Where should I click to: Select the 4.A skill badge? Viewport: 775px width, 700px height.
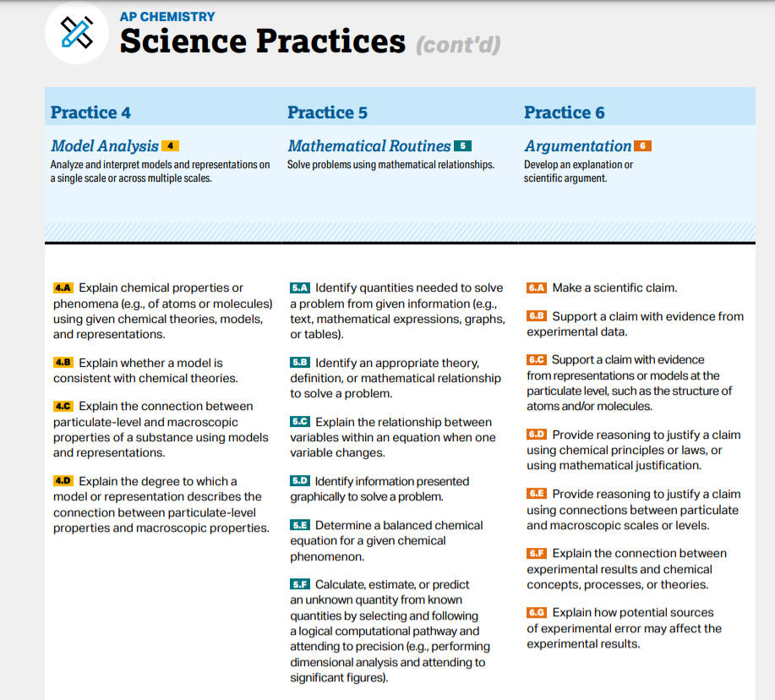pyautogui.click(x=63, y=288)
